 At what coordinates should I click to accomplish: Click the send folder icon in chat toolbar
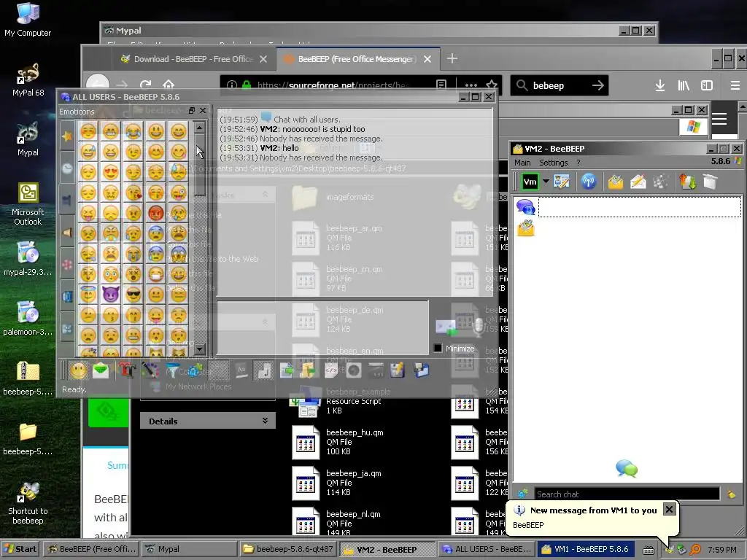pyautogui.click(x=309, y=370)
